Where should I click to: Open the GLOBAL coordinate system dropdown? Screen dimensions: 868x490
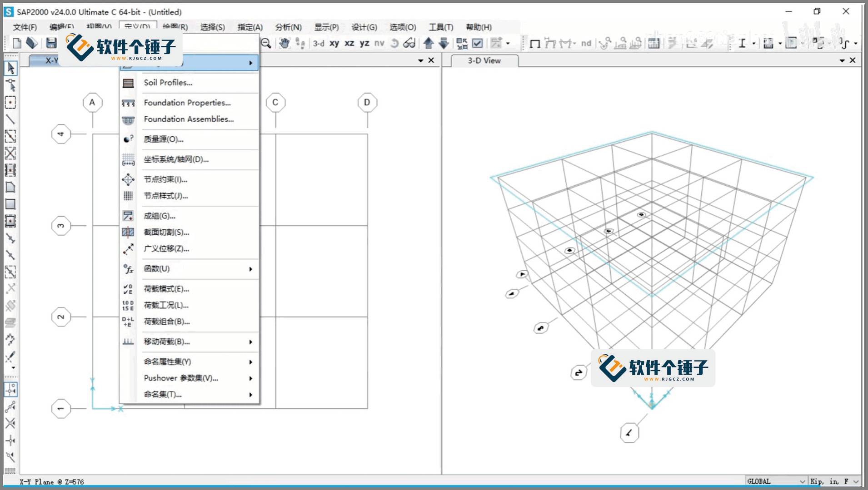[x=776, y=481]
